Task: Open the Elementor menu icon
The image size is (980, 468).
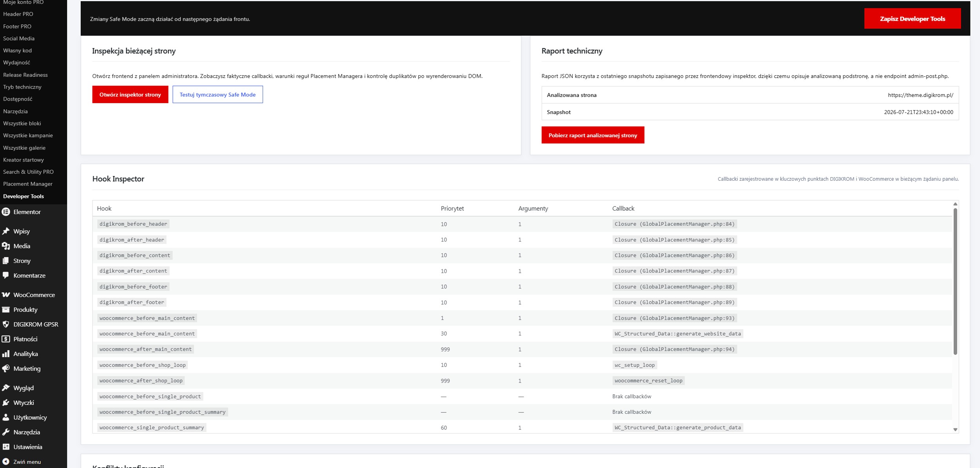Action: pos(6,212)
